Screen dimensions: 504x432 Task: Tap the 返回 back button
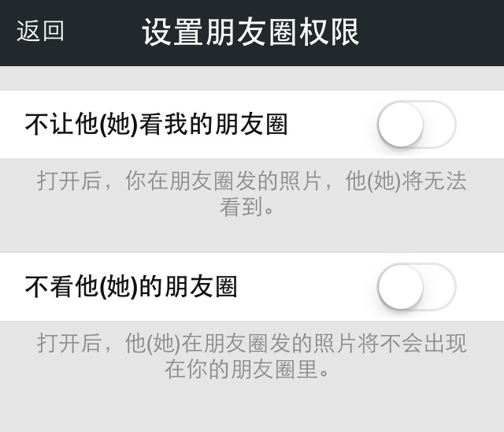pos(40,32)
